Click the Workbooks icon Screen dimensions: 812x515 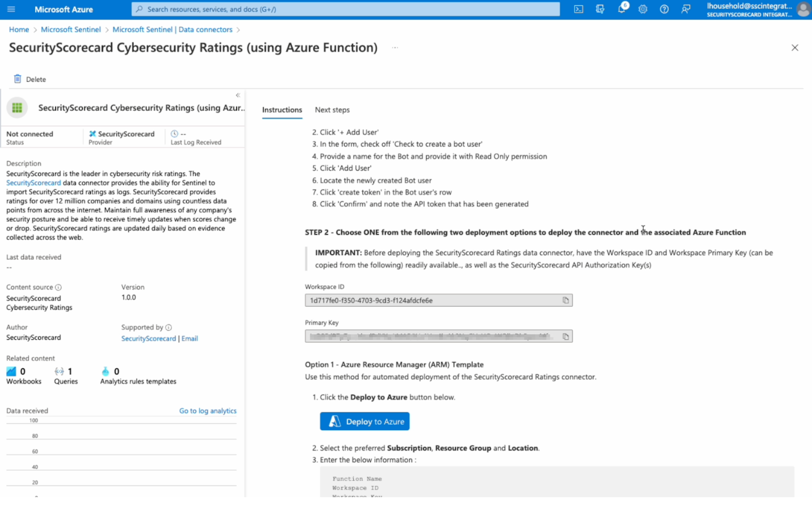pos(11,371)
